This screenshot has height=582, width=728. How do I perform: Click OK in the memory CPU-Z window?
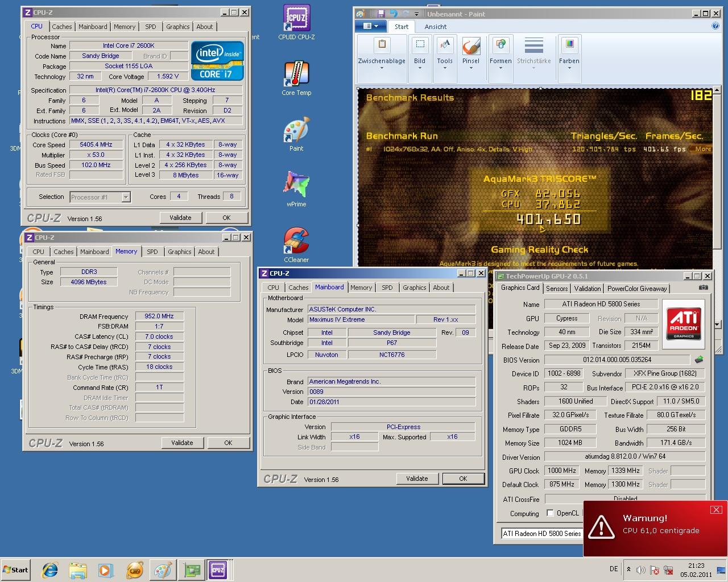click(228, 443)
